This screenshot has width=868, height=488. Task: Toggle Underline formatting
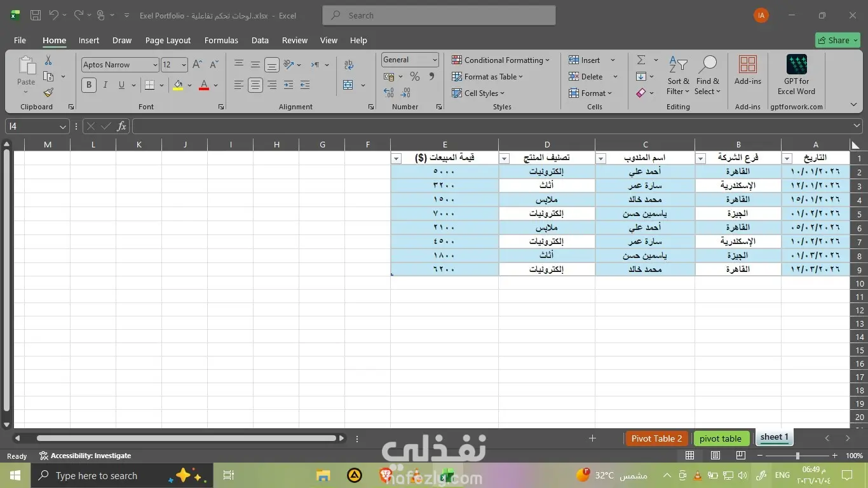[x=121, y=85]
